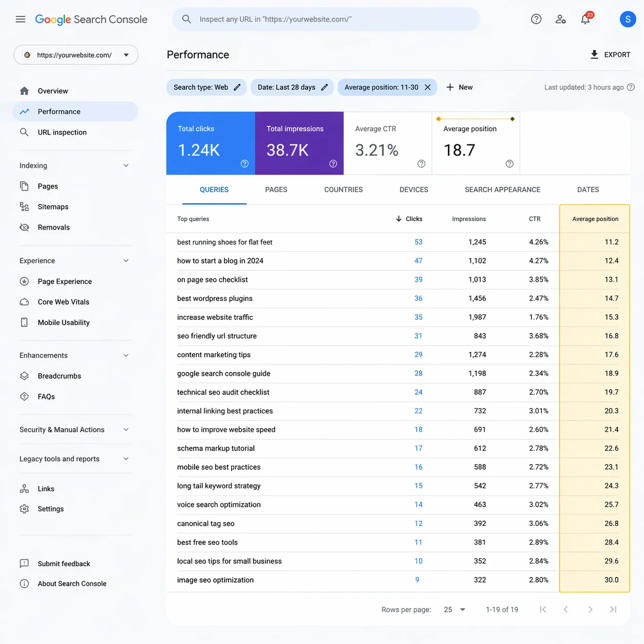Image resolution: width=644 pixels, height=644 pixels.
Task: Go to next page arrow
Action: point(590,610)
